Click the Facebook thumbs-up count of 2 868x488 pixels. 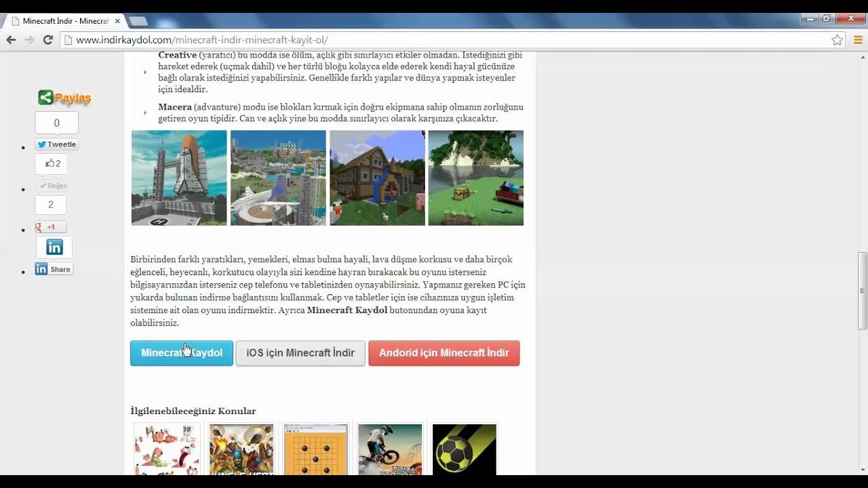(x=52, y=163)
